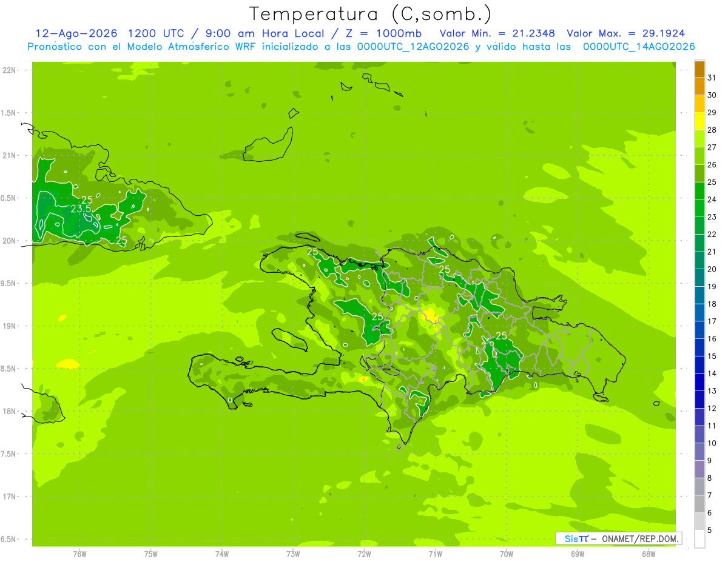Click the "69W" longitude axis label

[x=578, y=554]
